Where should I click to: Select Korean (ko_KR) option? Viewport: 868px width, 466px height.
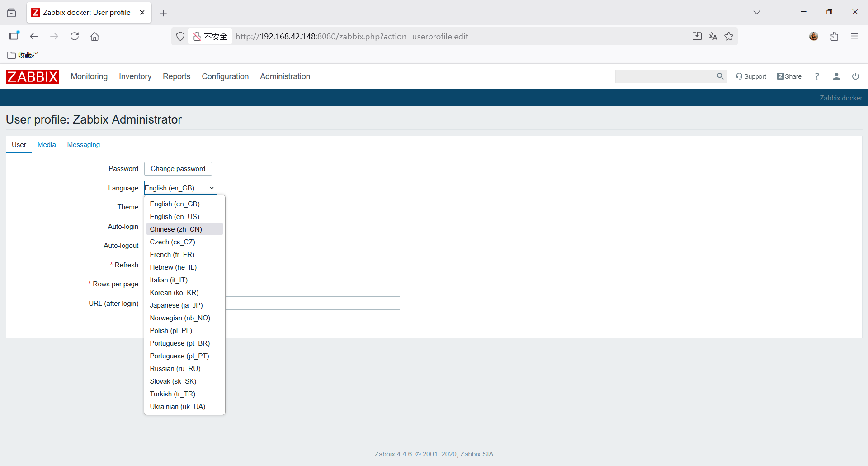[184, 293]
